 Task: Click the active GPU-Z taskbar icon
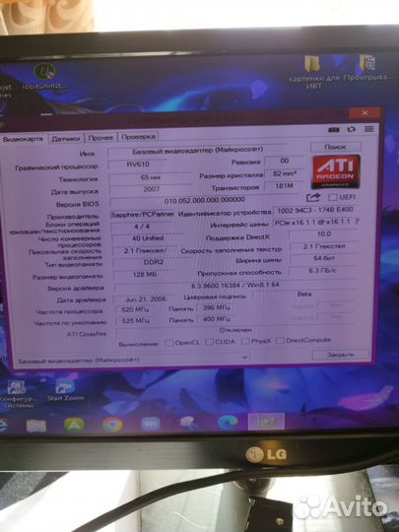coord(266,422)
